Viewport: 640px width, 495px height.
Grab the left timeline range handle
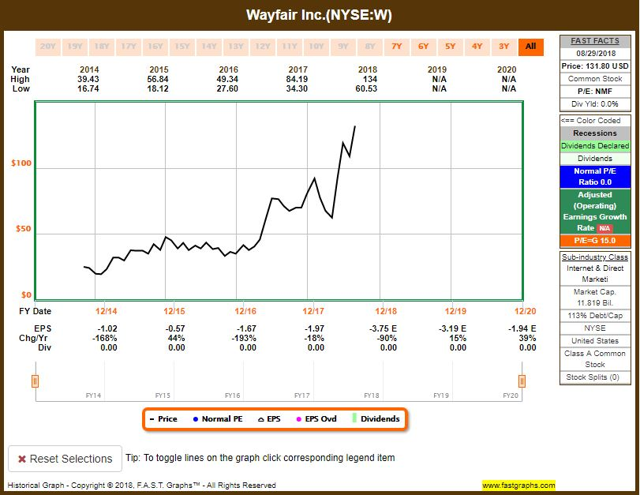(35, 381)
